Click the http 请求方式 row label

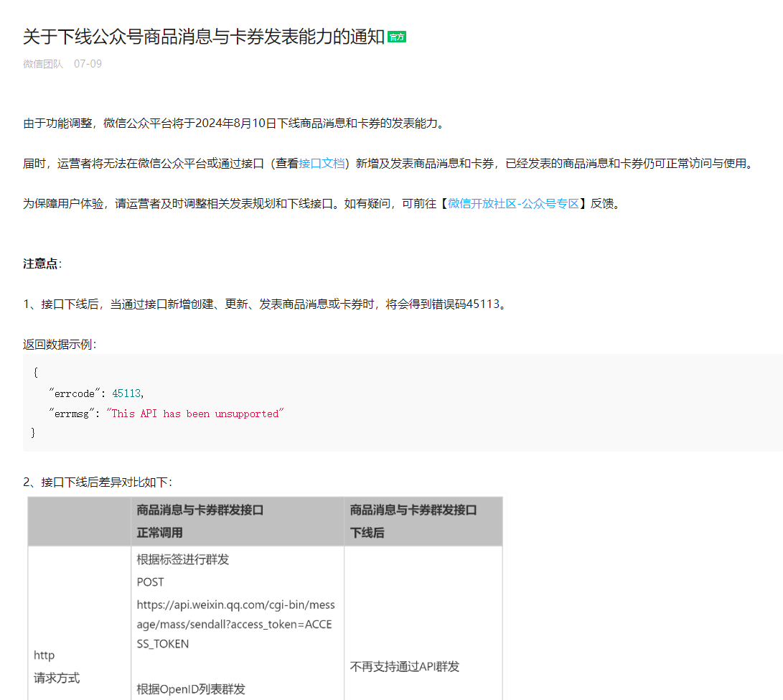tap(57, 666)
